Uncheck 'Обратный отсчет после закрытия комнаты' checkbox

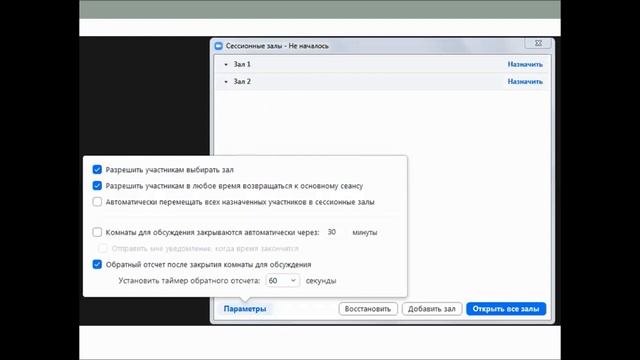97,264
